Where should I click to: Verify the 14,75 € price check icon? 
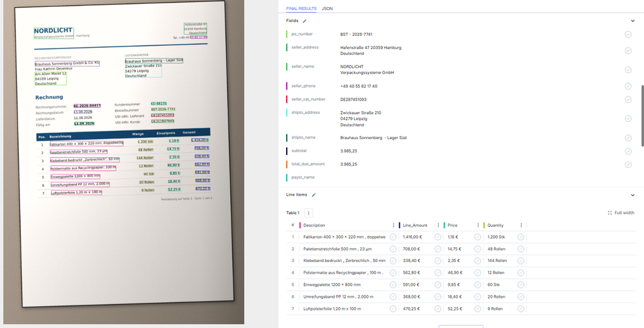pos(478,249)
